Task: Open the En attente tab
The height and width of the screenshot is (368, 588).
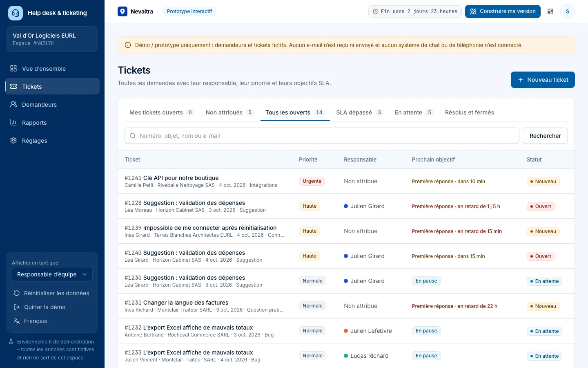Action: tap(414, 112)
